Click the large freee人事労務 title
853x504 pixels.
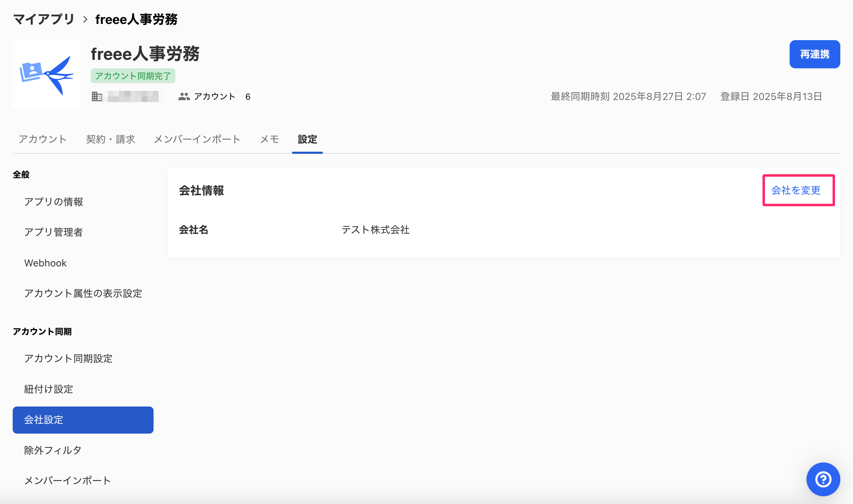coord(145,54)
